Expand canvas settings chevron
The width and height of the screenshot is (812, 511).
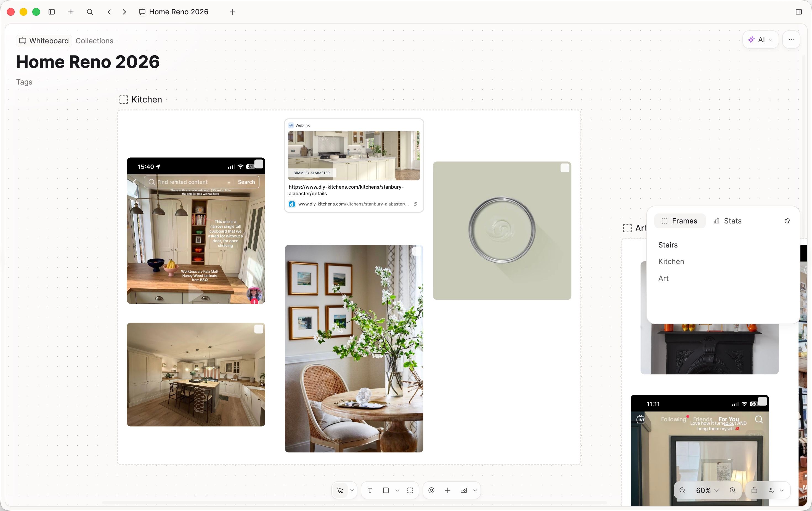click(x=782, y=490)
